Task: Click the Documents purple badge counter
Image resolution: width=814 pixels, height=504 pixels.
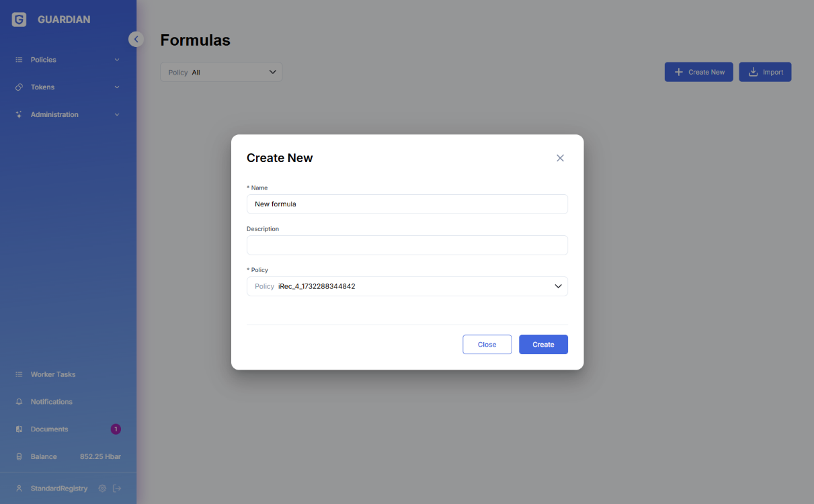Action: [x=116, y=429]
